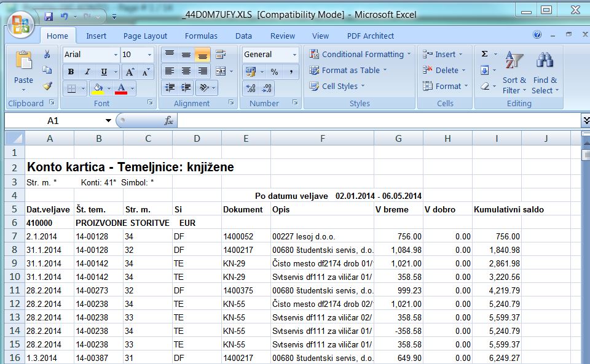The height and width of the screenshot is (364, 590).
Task: Select column F header
Action: point(323,139)
